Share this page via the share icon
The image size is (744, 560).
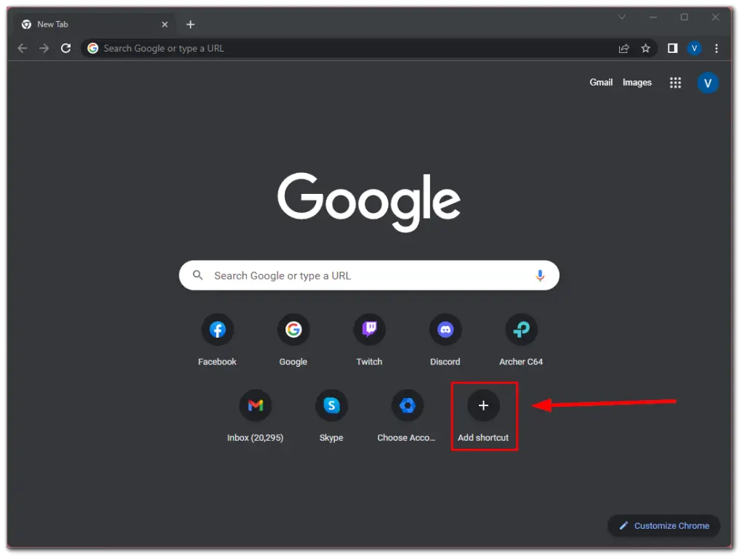point(623,48)
